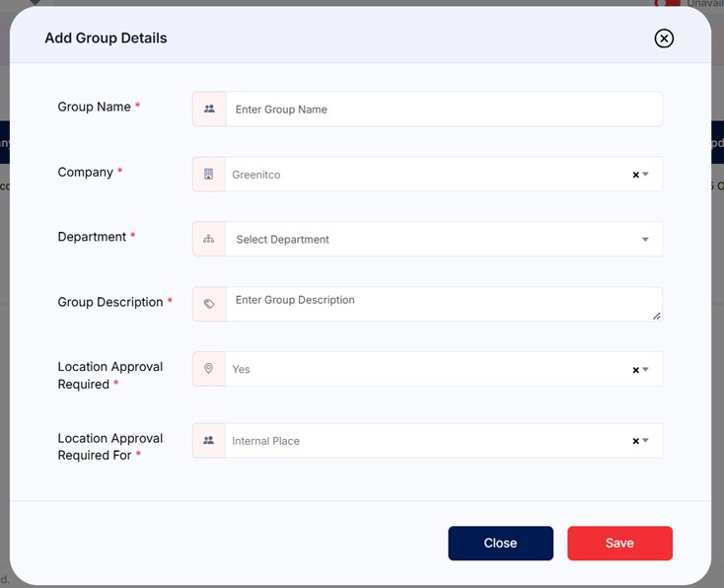Click the Group Name label
The height and width of the screenshot is (588, 724).
pyautogui.click(x=94, y=107)
